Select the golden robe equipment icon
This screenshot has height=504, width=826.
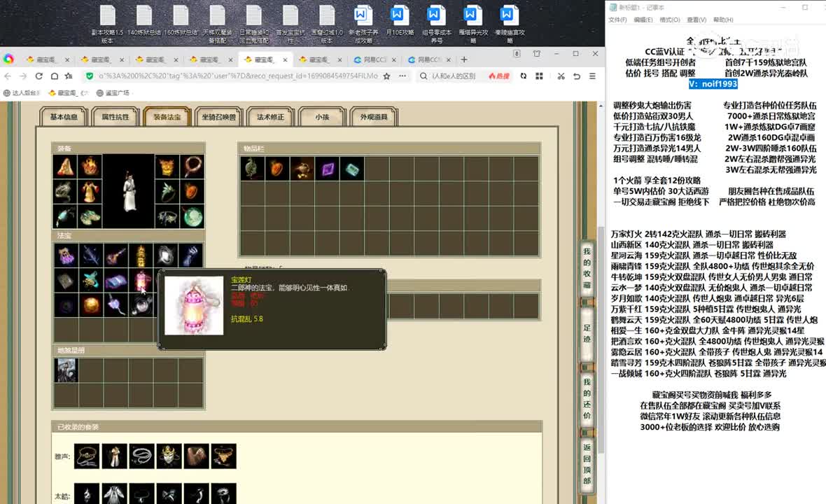[90, 192]
